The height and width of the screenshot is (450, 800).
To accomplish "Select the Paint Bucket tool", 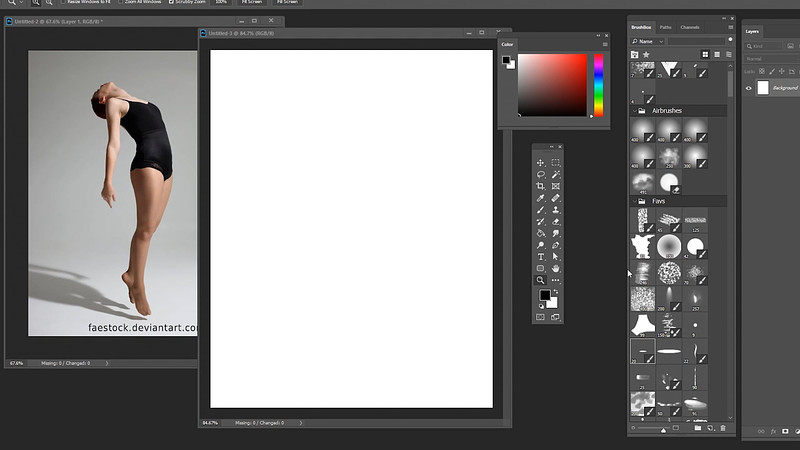I will click(x=540, y=233).
